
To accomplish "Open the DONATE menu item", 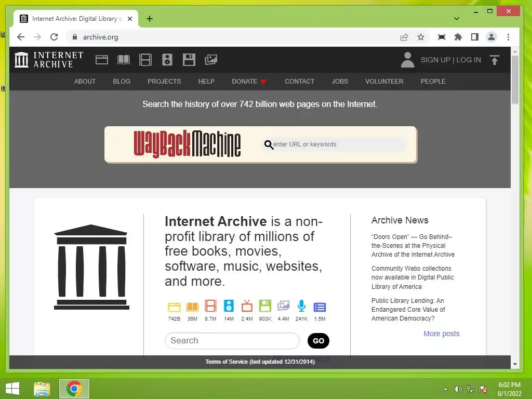I will (x=249, y=82).
